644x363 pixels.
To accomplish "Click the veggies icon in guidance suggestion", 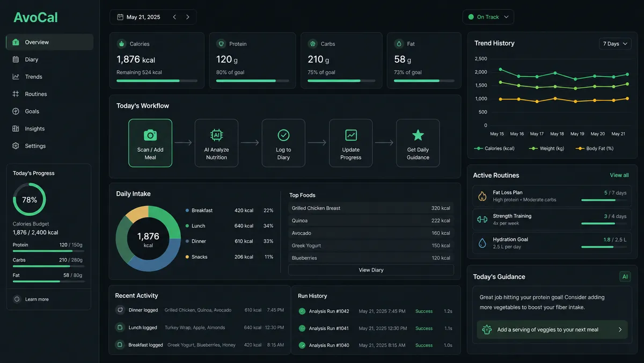I will 487,330.
